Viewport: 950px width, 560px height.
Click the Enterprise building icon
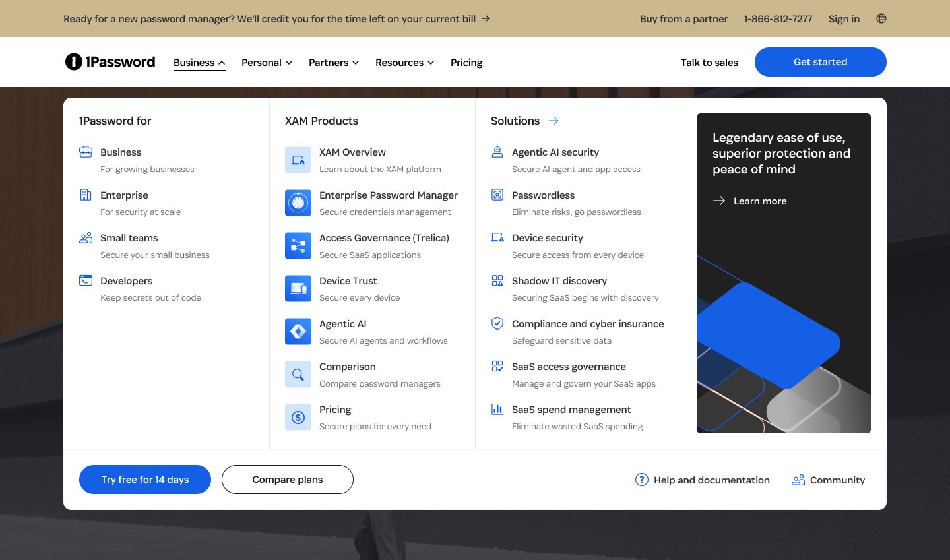point(86,195)
